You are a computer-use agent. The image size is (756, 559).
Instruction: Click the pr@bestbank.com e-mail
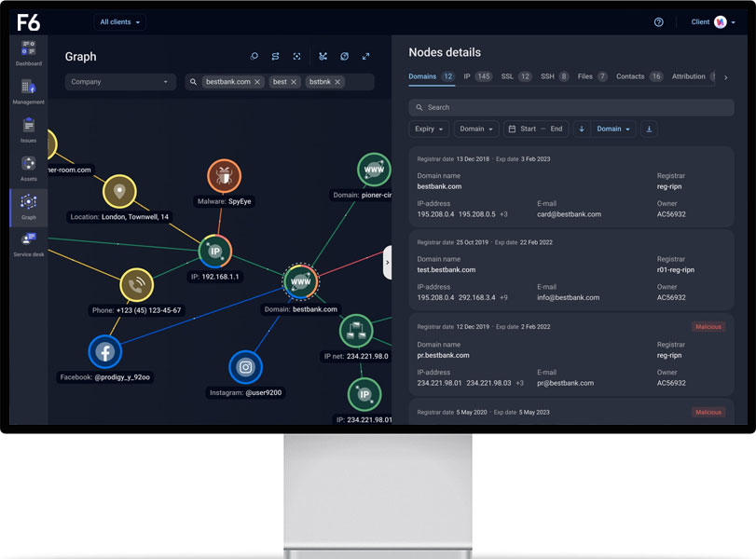(x=566, y=383)
